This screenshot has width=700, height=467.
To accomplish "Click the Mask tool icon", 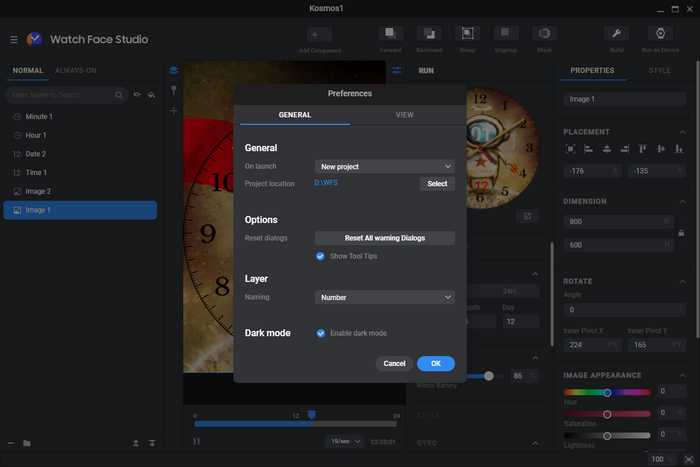I will (x=544, y=34).
